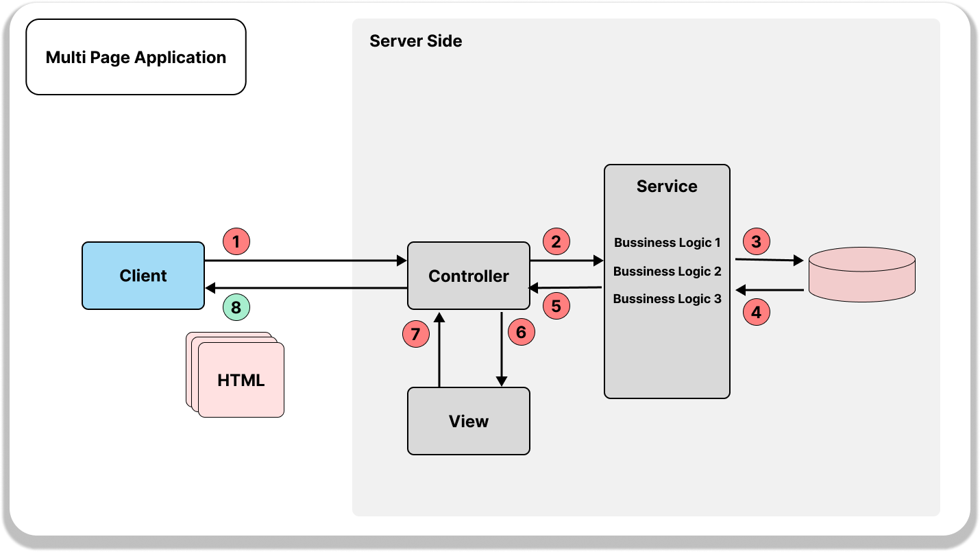Click the green circle numbered 8
Viewport: 980px width, 552px height.
click(x=236, y=308)
